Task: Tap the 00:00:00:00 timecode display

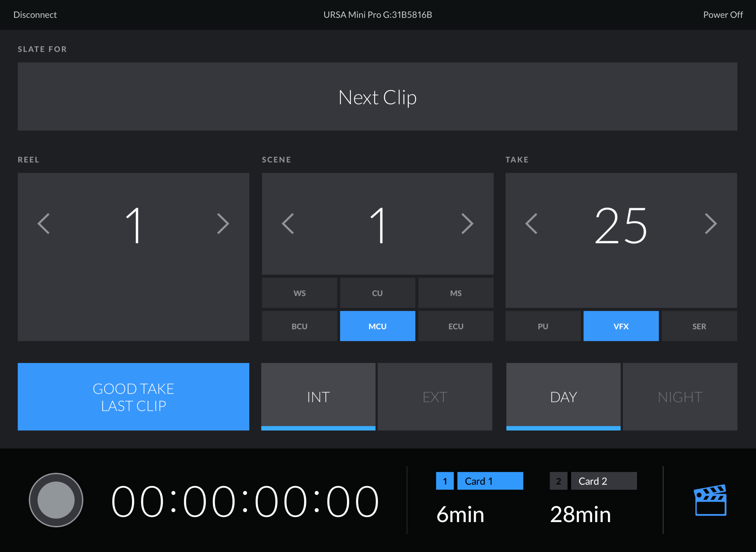Action: pos(245,501)
